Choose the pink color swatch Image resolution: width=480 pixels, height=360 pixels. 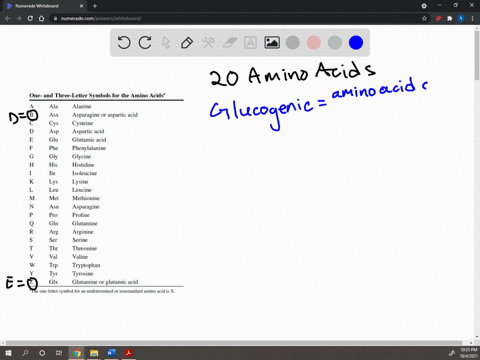pyautogui.click(x=314, y=43)
